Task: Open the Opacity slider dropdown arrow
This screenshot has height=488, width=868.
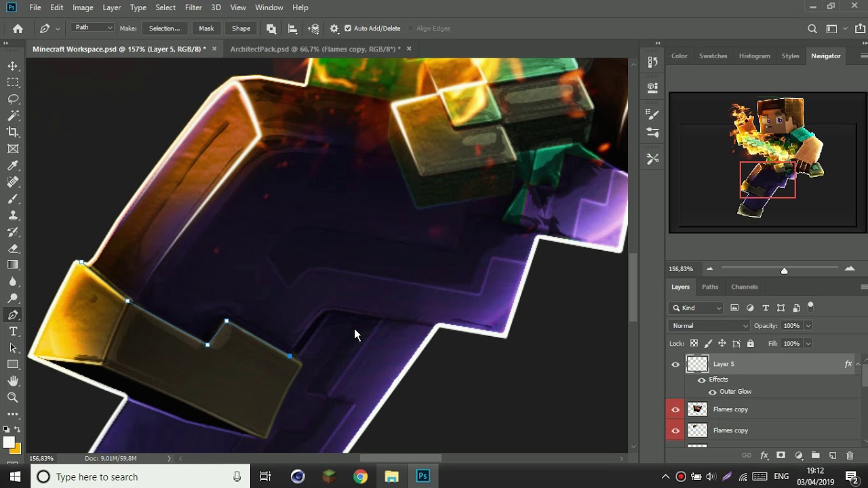Action: [808, 326]
